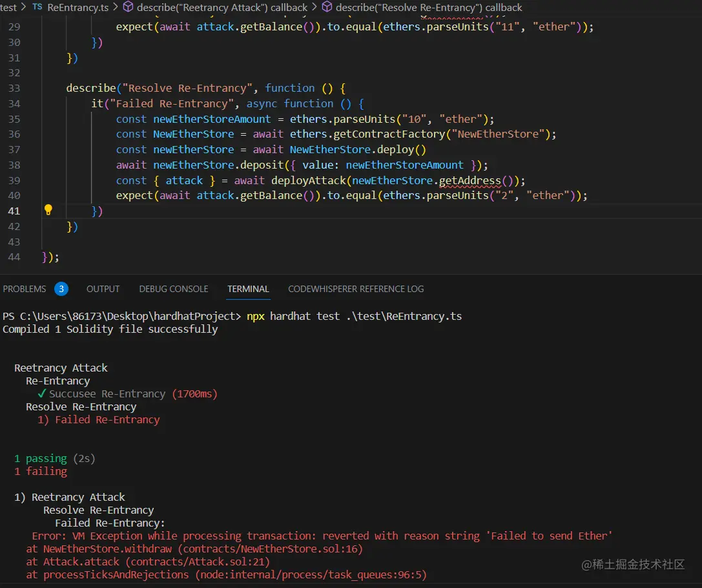Viewport: 702px width, 588px height.
Task: Click getContractFactory on line 36
Action: pyautogui.click(x=389, y=134)
